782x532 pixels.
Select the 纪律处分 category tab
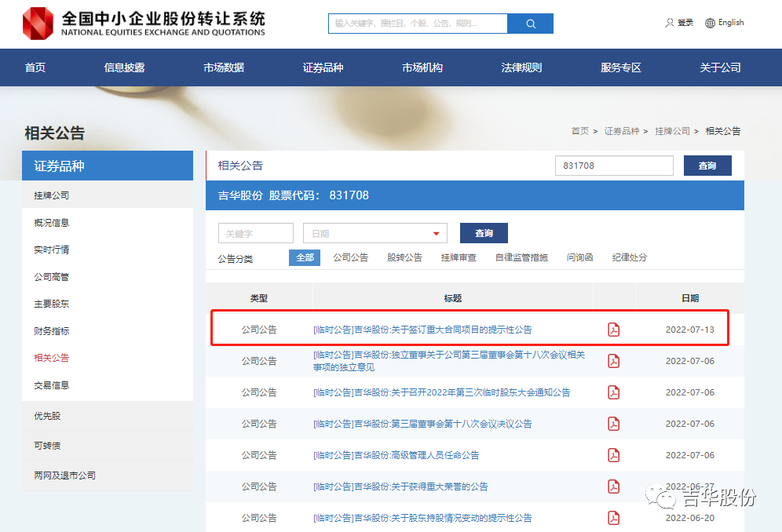630,258
